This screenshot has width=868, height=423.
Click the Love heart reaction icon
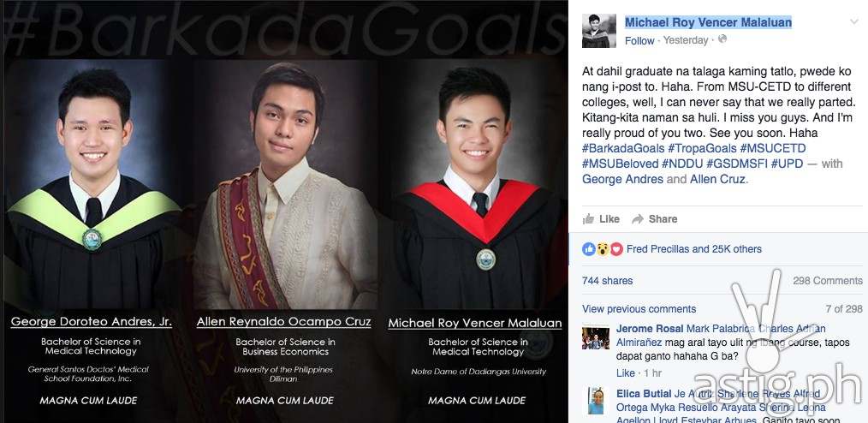pyautogui.click(x=616, y=249)
